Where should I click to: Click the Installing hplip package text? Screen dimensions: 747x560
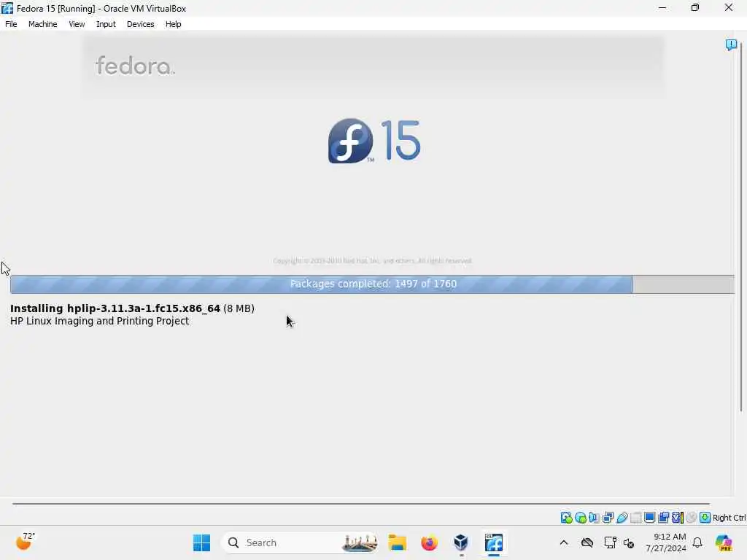pyautogui.click(x=132, y=308)
